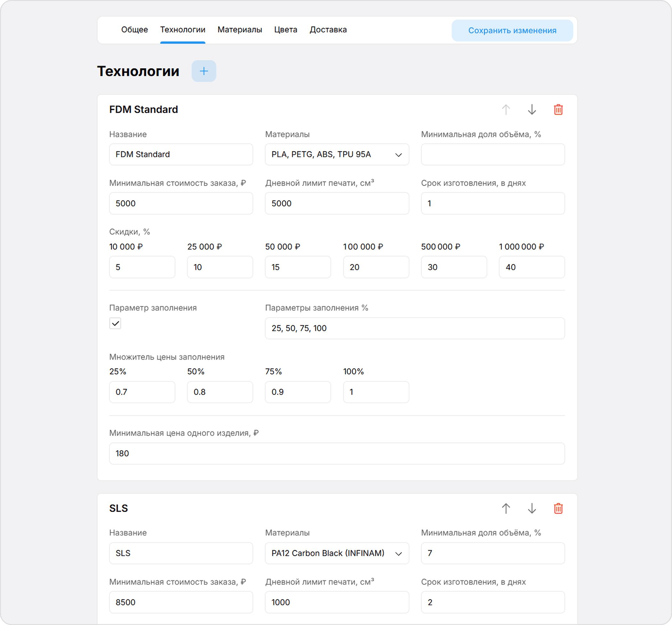
Task: Edit SLS minimum order cost 8500
Action: tap(181, 602)
